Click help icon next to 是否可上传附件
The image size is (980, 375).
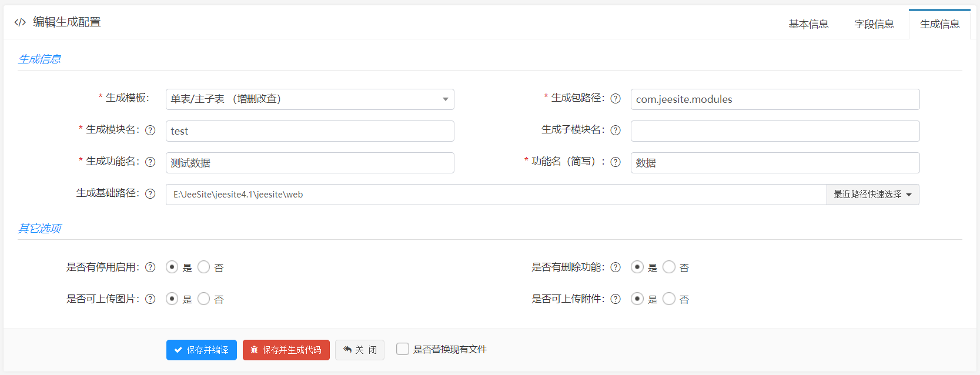[x=616, y=299]
